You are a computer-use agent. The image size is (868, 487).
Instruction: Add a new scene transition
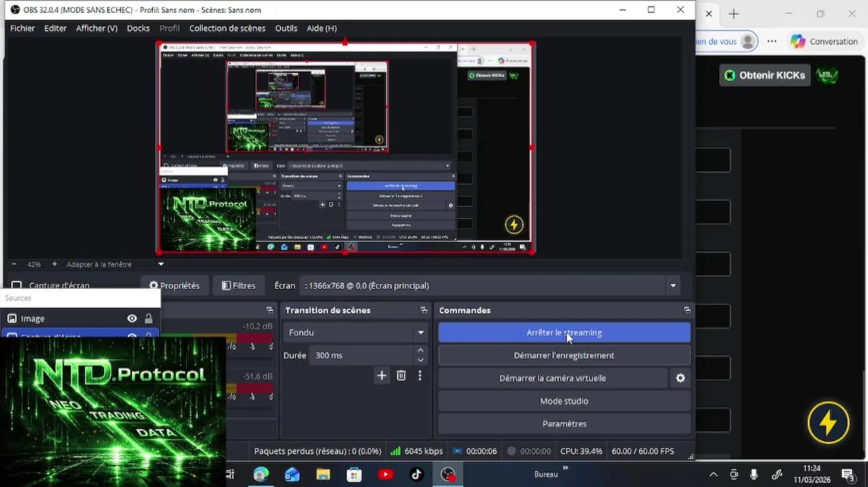click(x=381, y=375)
